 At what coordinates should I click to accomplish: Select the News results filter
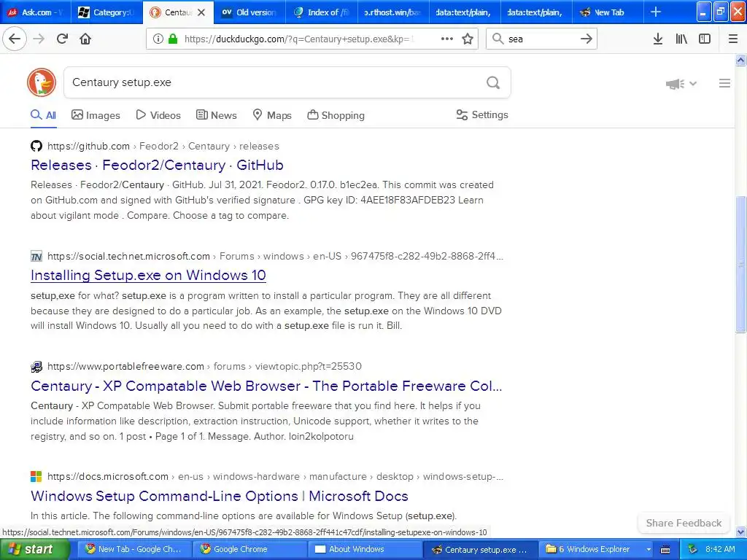216,114
